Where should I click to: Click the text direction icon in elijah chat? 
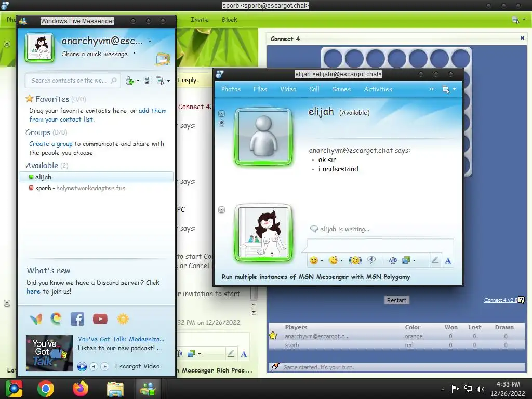(x=393, y=260)
